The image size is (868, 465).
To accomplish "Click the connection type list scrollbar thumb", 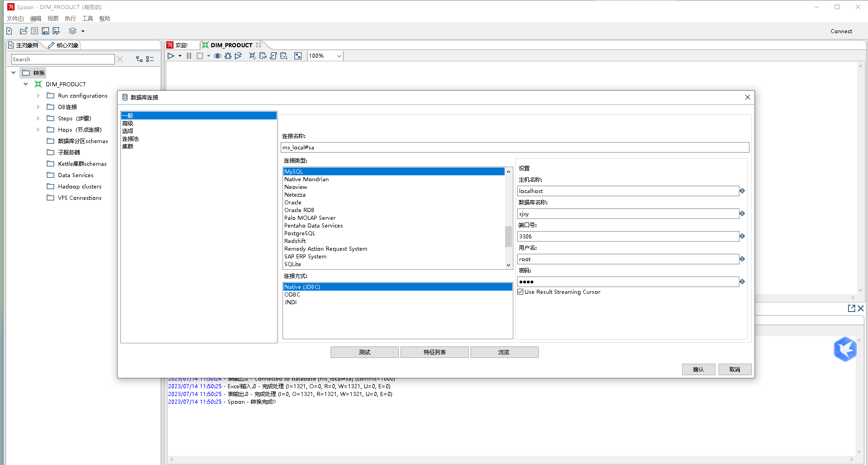I will click(x=508, y=237).
